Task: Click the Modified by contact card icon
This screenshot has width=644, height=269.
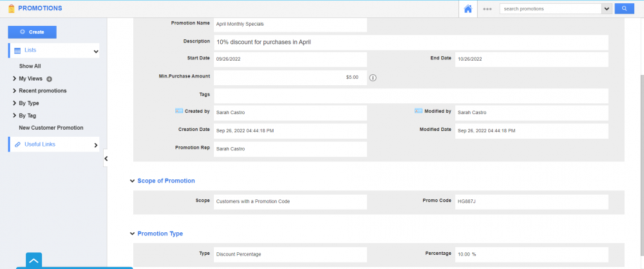Action: [418, 111]
